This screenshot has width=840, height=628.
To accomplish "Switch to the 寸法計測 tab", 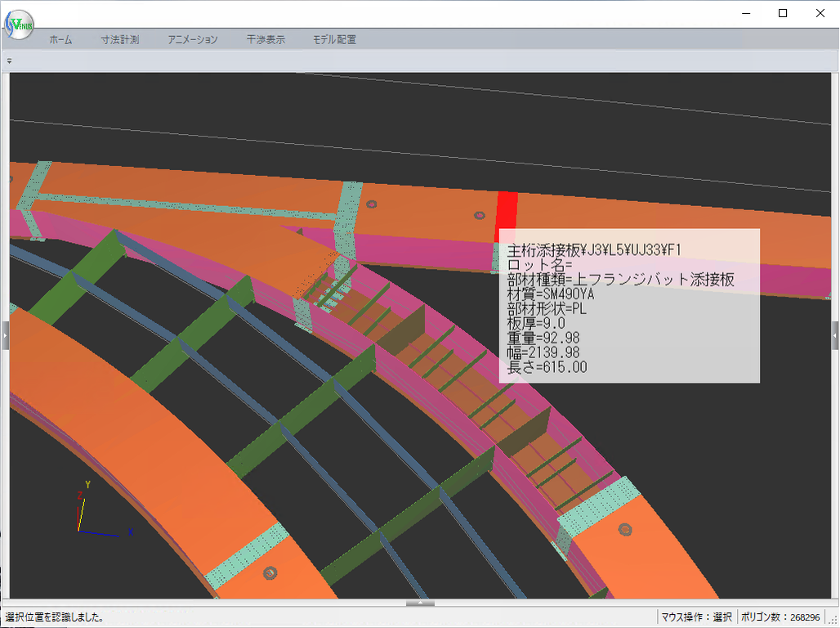I will click(x=120, y=39).
